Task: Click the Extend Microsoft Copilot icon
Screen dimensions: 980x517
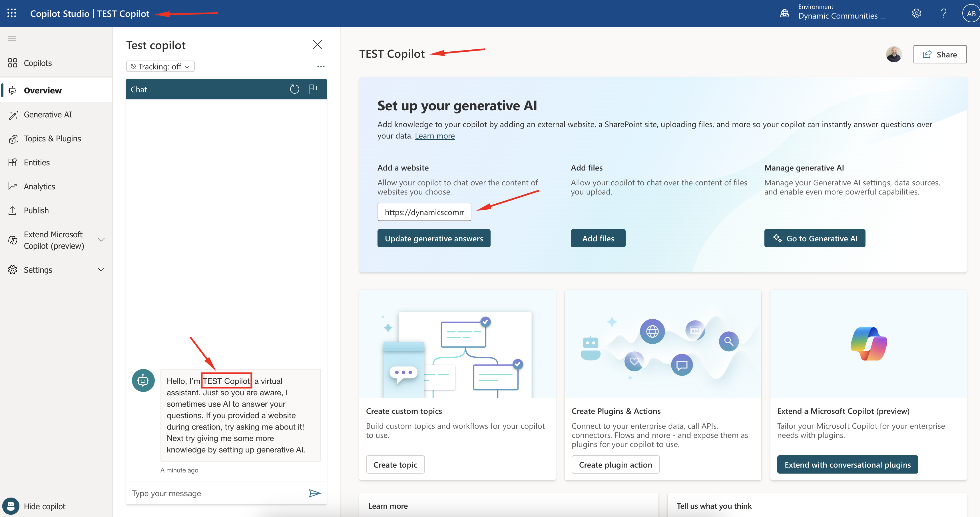Action: [13, 240]
